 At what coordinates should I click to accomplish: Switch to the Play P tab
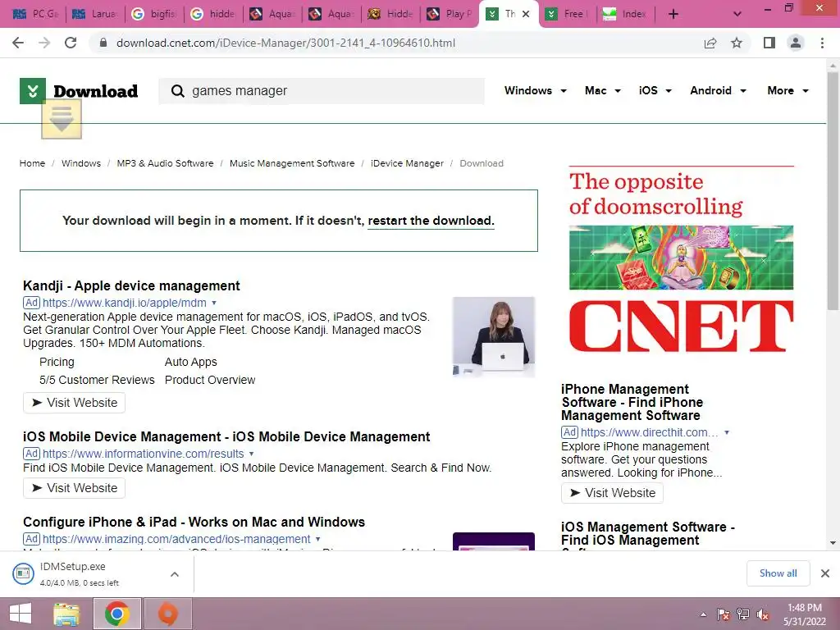[449, 14]
